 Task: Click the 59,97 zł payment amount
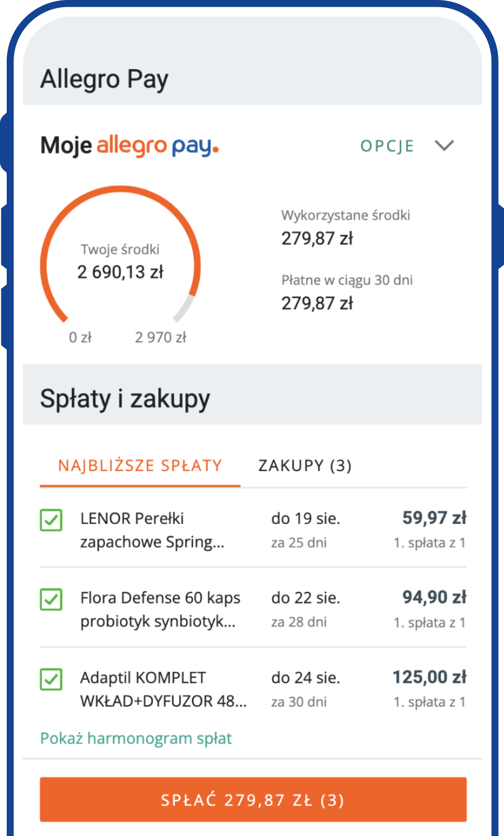(434, 518)
